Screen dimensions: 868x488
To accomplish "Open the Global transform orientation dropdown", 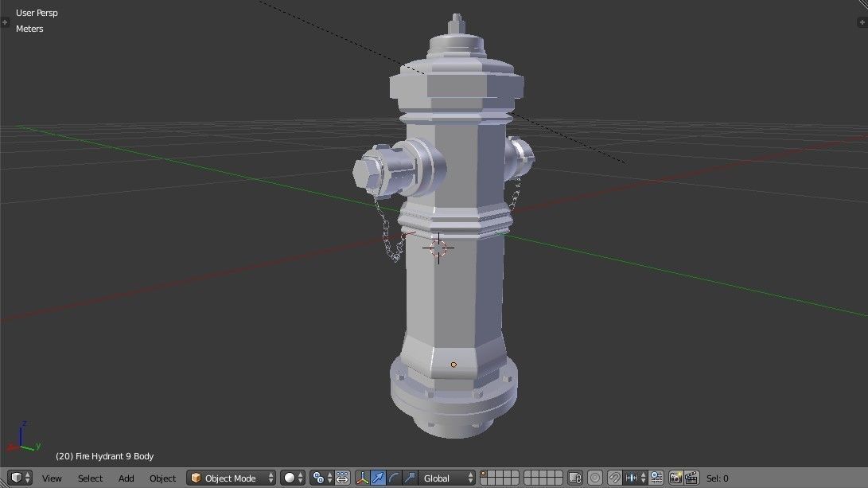I will pyautogui.click(x=447, y=478).
